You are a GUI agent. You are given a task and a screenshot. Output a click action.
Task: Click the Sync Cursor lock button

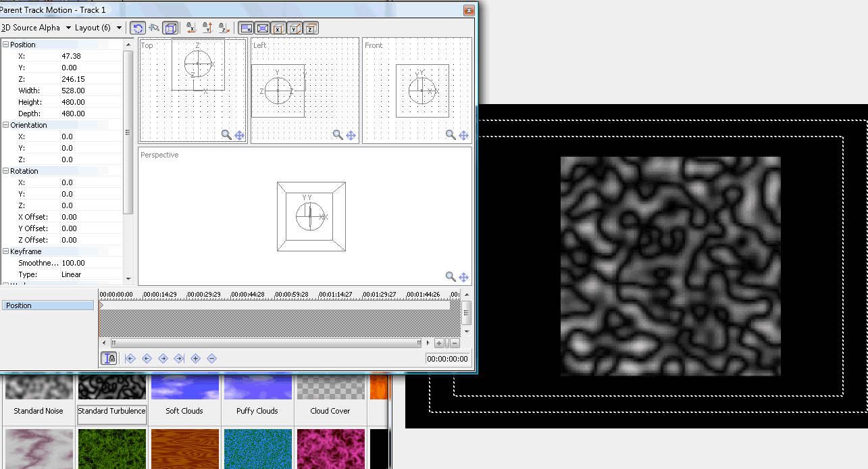pyautogui.click(x=109, y=359)
